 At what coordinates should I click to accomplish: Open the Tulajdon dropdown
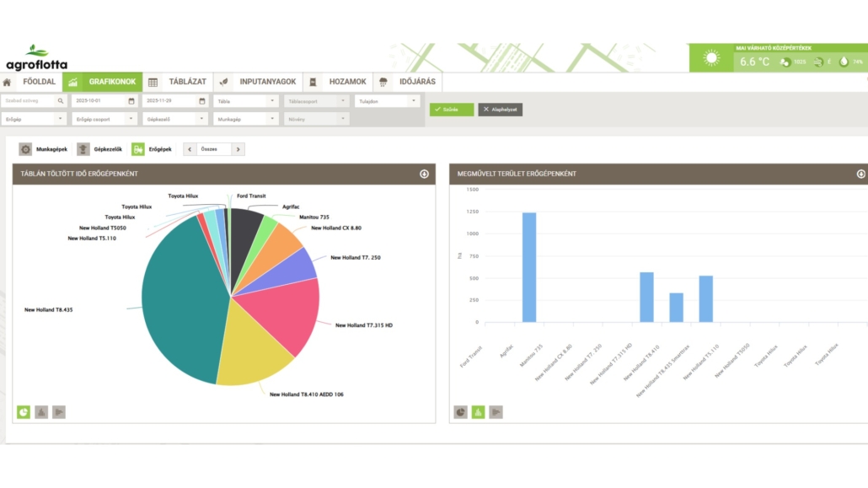(x=413, y=101)
